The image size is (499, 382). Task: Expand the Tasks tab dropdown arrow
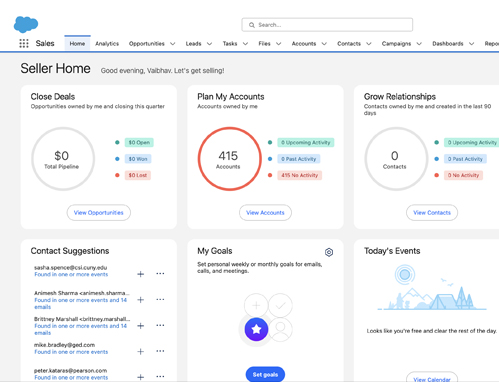tap(245, 44)
